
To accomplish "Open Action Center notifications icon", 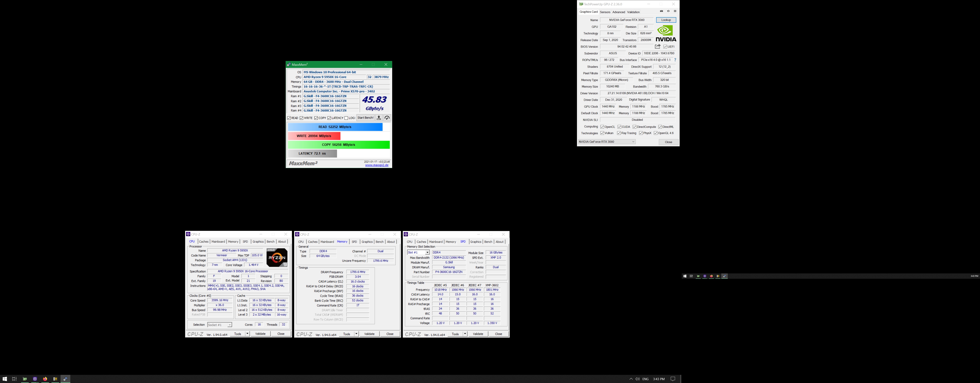I will click(673, 379).
